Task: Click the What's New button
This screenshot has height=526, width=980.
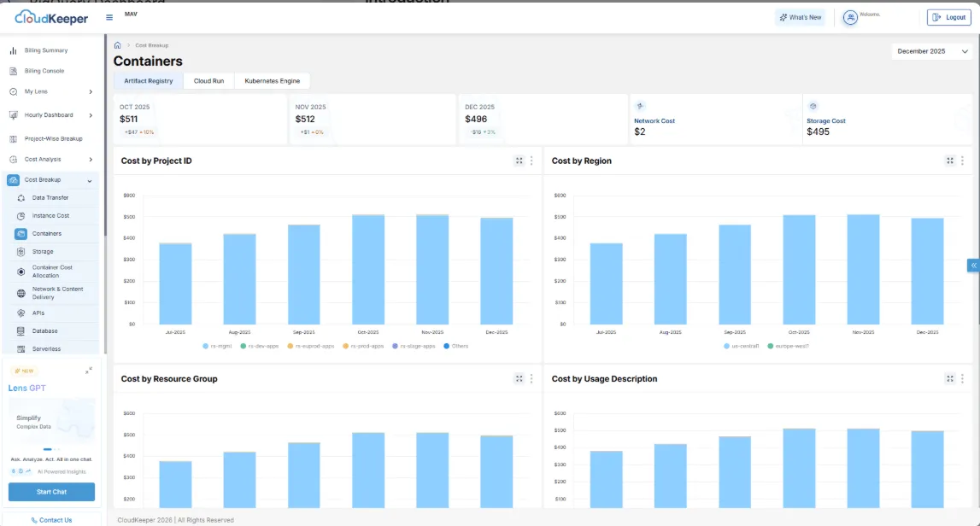Action: point(800,17)
